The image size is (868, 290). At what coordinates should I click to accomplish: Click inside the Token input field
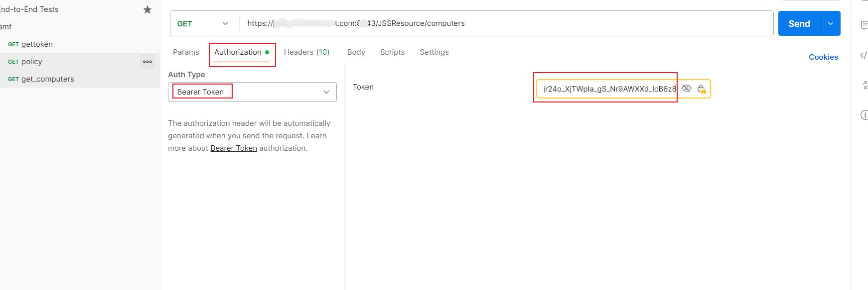click(x=609, y=89)
